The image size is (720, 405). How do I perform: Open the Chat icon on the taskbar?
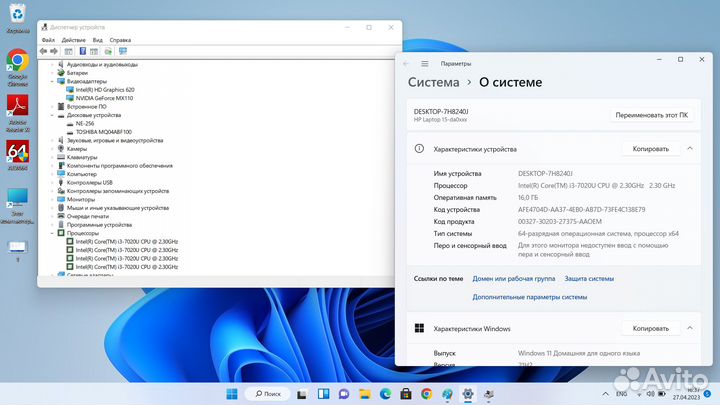click(x=344, y=394)
